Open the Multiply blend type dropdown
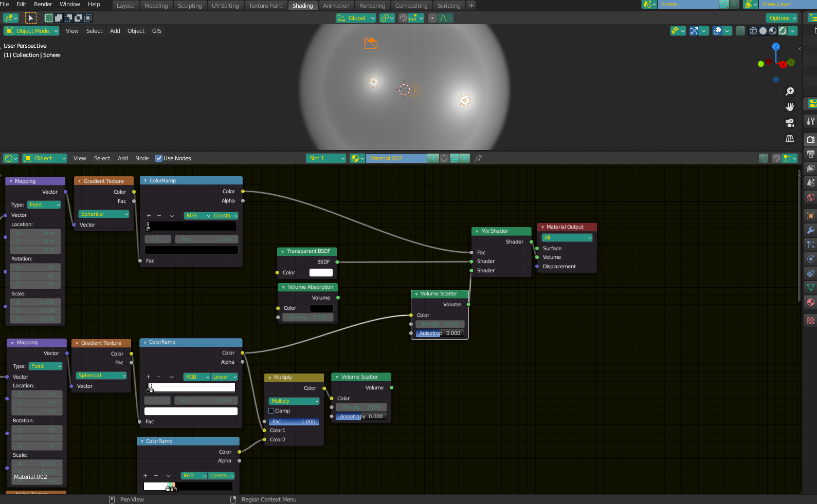The width and height of the screenshot is (817, 504). (x=294, y=401)
